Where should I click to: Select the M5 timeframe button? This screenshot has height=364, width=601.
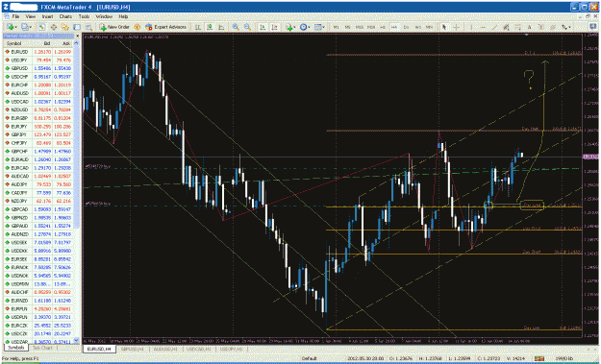pos(348,27)
